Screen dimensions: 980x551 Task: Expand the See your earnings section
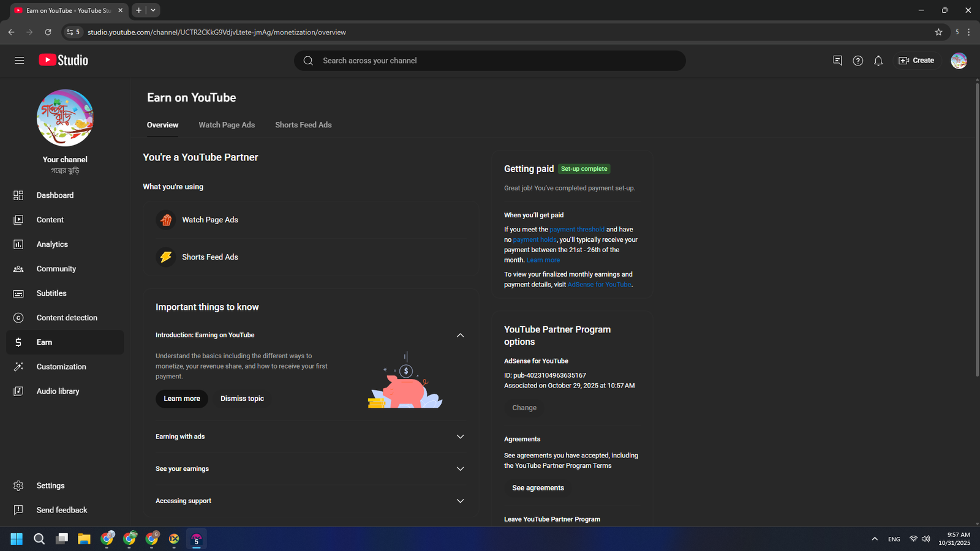[460, 469]
